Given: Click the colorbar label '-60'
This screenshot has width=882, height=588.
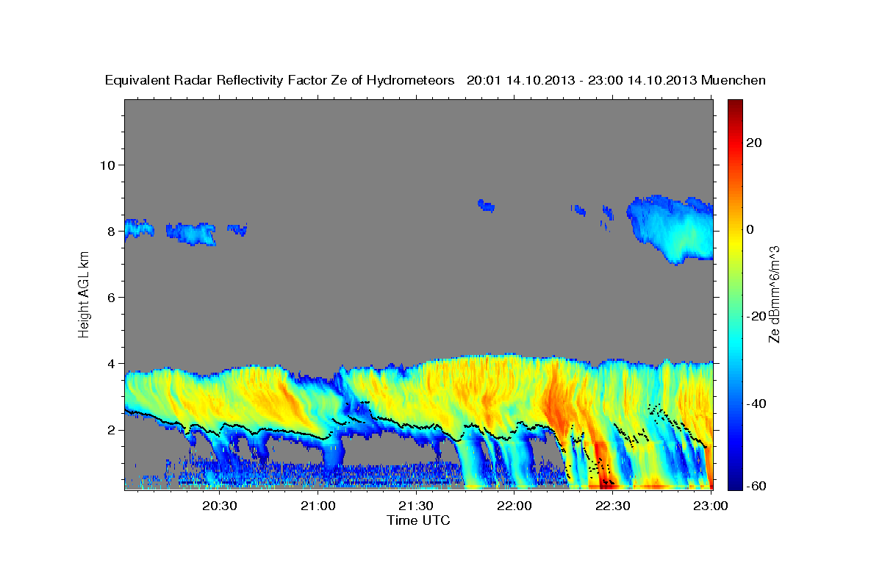Looking at the screenshot, I should click(756, 485).
